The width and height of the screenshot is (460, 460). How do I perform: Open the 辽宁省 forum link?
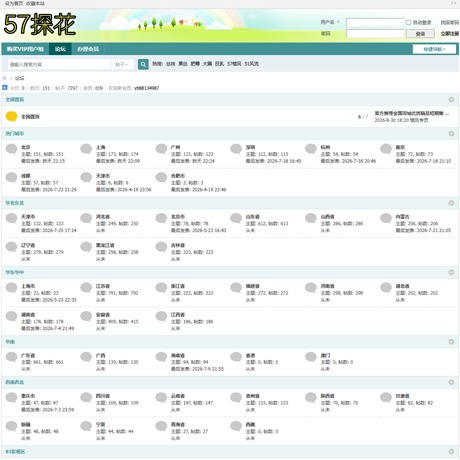[x=28, y=245]
